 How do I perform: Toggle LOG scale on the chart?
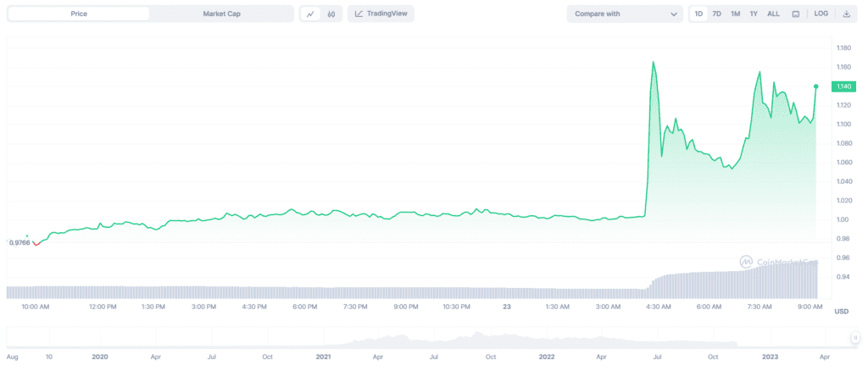click(821, 14)
